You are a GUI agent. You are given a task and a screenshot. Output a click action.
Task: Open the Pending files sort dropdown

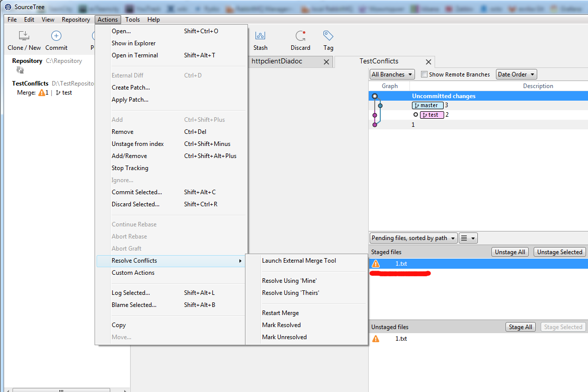(x=413, y=238)
